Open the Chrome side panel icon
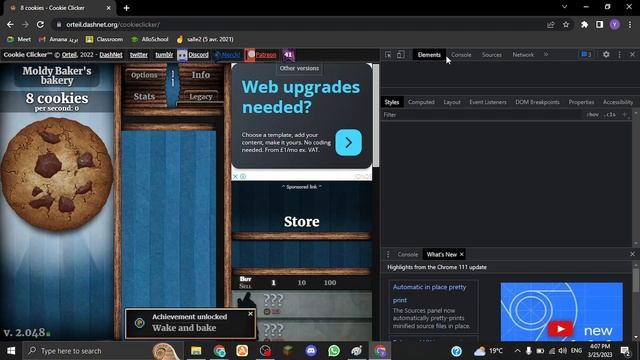640x360 pixels. 599,24
